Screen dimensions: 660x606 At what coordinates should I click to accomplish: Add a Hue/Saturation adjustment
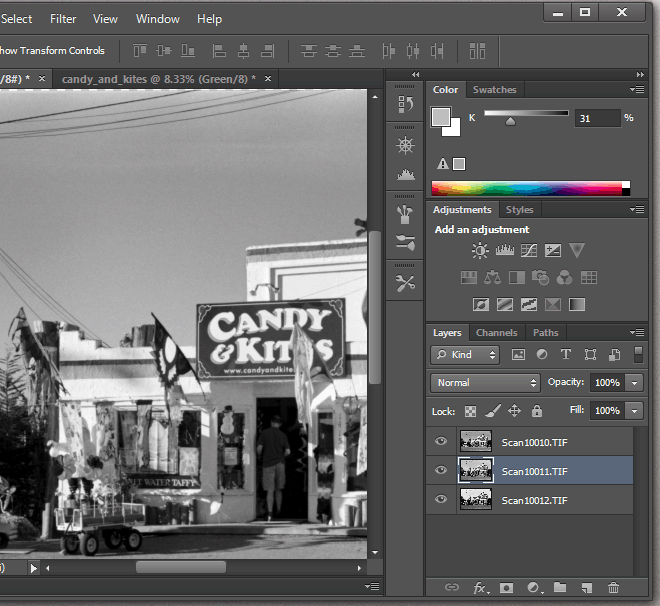pyautogui.click(x=468, y=277)
